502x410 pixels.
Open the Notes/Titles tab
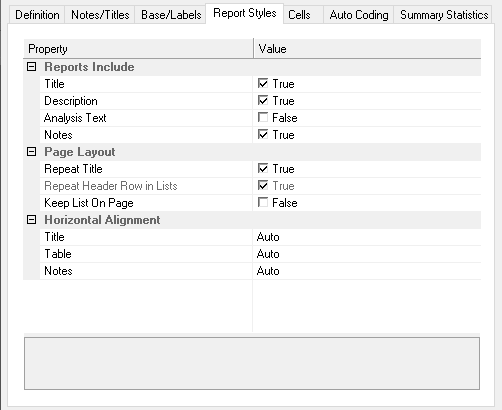100,15
